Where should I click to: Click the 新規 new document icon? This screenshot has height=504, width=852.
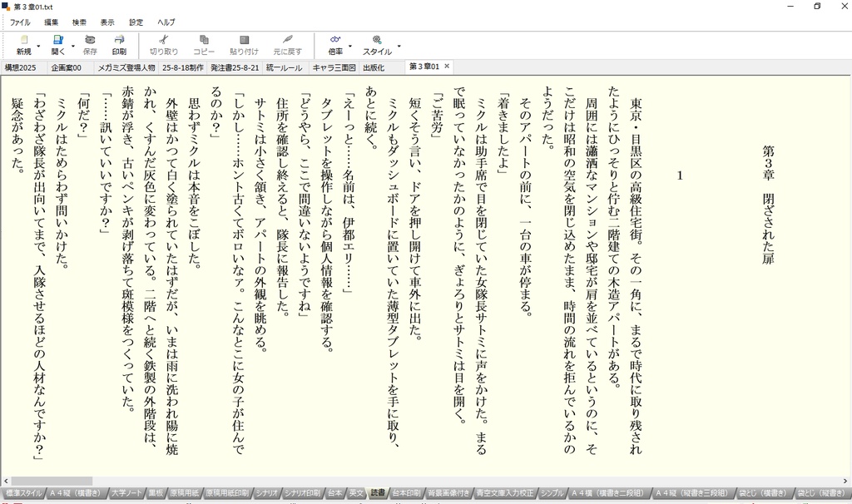click(24, 40)
